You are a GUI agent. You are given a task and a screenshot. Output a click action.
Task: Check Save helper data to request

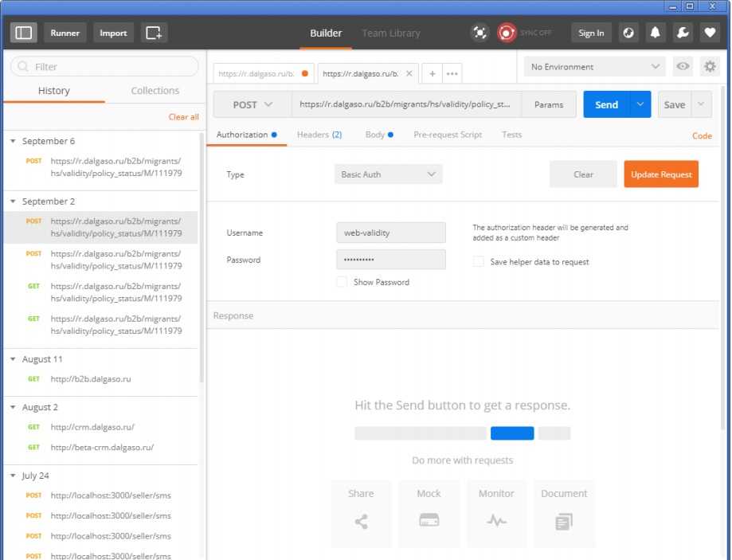pos(479,261)
